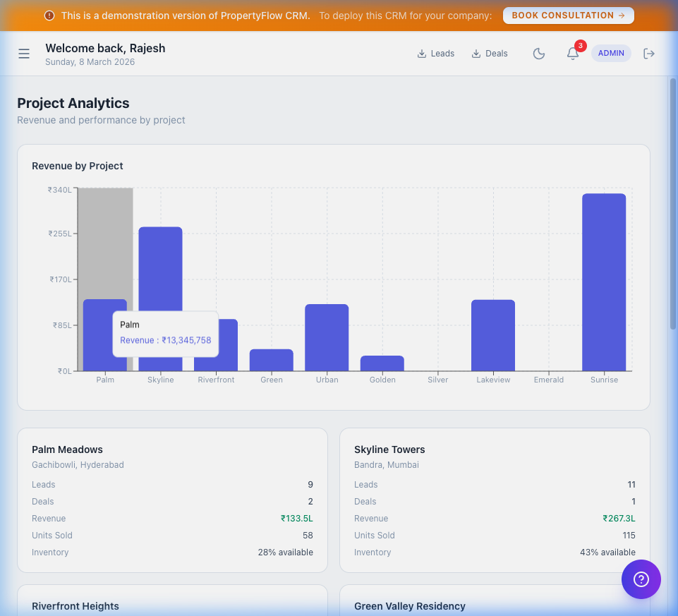678x616 pixels.
Task: Click the Urban axis label below chart
Action: 327,380
